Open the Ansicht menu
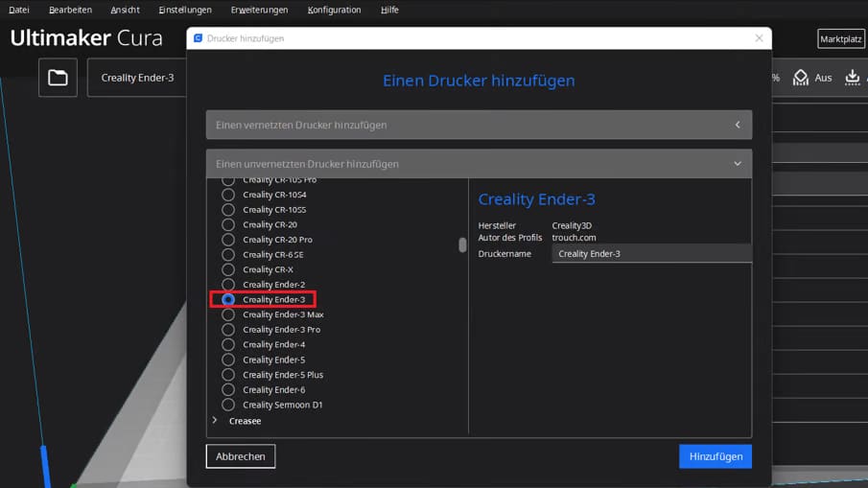 pyautogui.click(x=125, y=10)
